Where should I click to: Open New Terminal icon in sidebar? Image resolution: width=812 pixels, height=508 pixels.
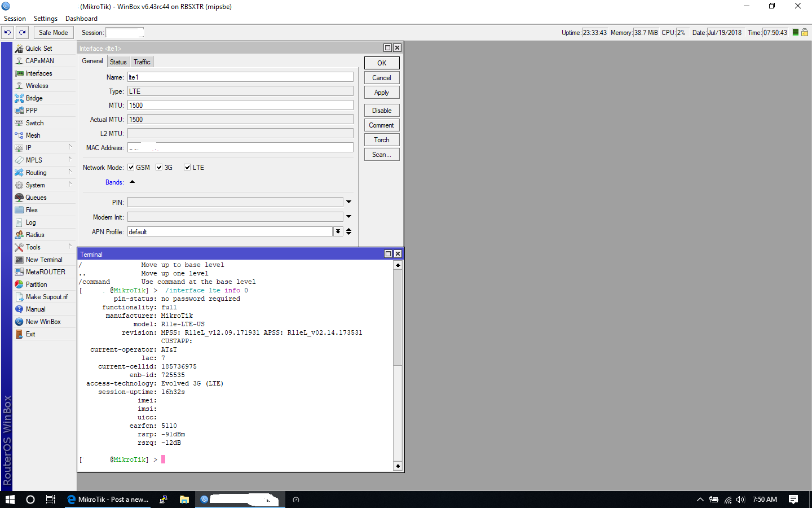click(19, 260)
